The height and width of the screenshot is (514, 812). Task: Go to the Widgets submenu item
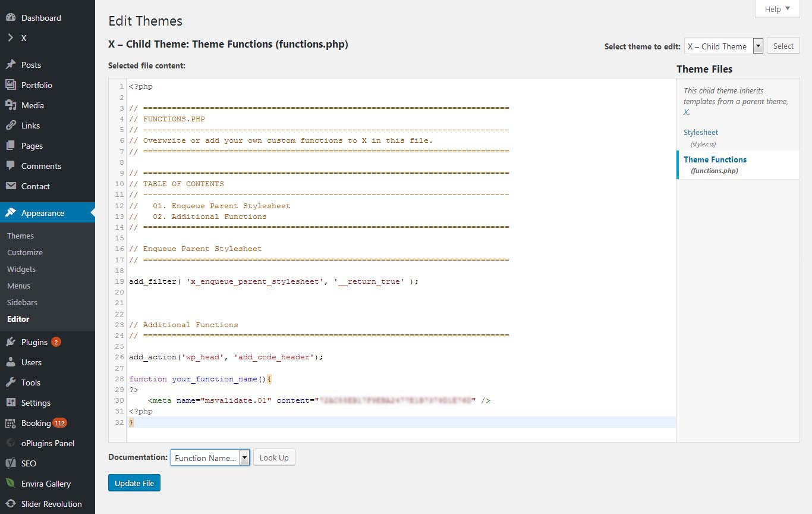pyautogui.click(x=21, y=269)
